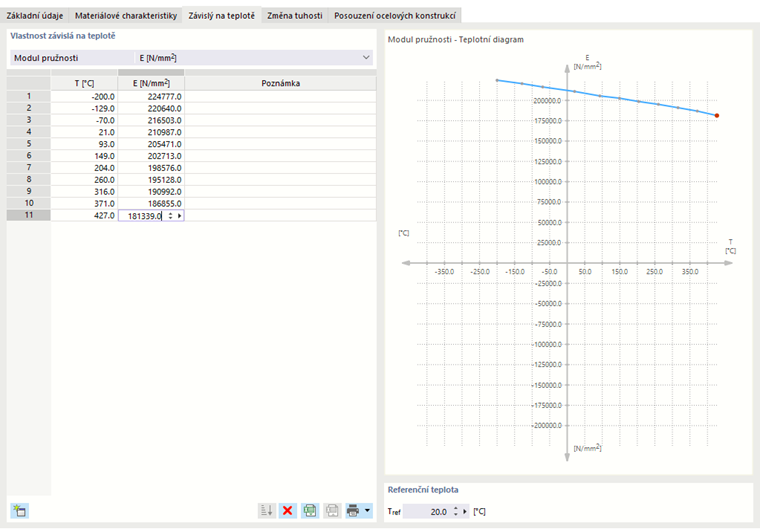The width and height of the screenshot is (760, 529).
Task: Click the E value 220640.0
Action: (x=151, y=108)
